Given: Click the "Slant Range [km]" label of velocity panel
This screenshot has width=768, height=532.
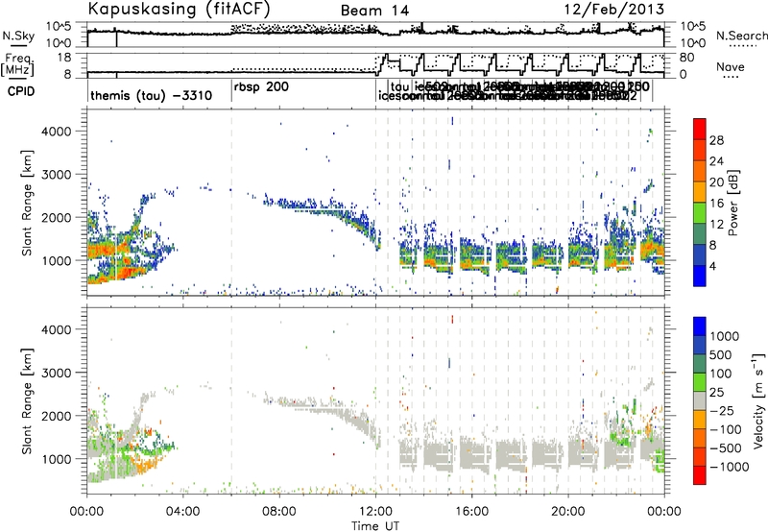Looking at the screenshot, I should point(27,400).
